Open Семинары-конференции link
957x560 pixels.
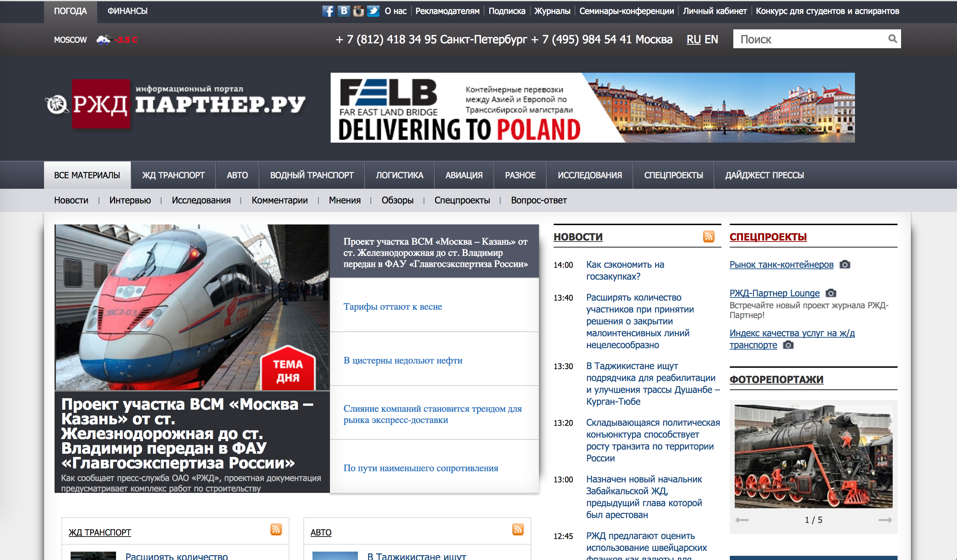pos(627,11)
